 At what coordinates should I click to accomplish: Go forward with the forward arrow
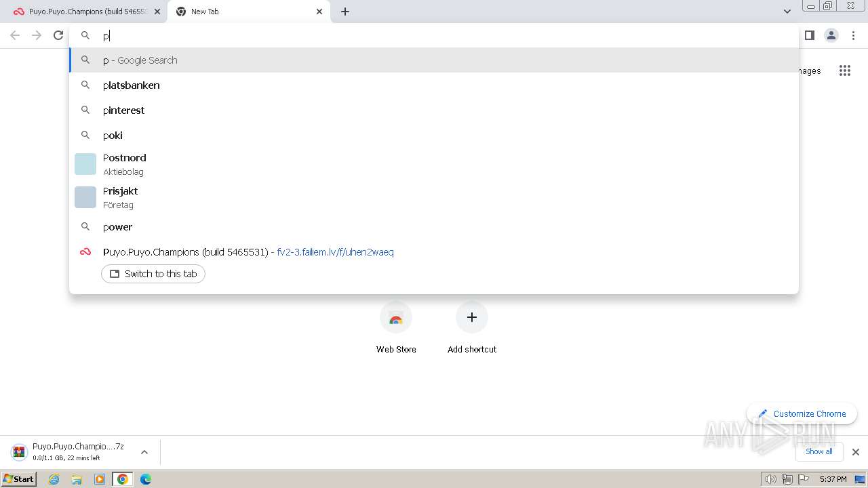37,35
